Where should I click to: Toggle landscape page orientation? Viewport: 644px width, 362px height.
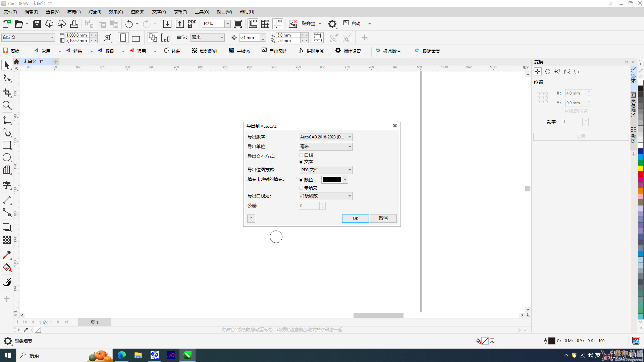pos(136,38)
